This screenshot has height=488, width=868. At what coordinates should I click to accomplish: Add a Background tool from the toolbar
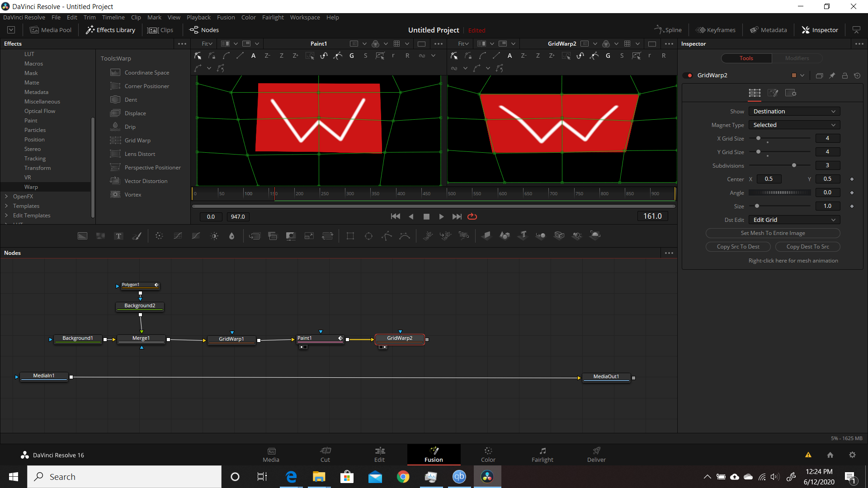(x=82, y=236)
